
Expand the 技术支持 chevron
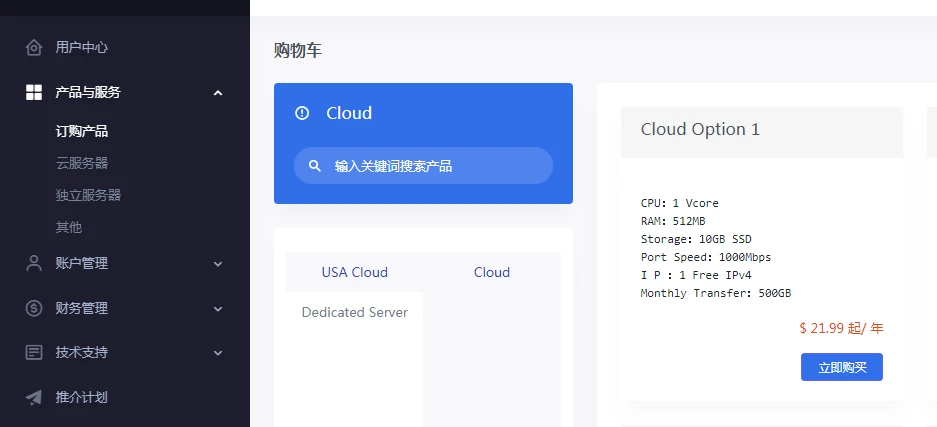pyautogui.click(x=218, y=353)
